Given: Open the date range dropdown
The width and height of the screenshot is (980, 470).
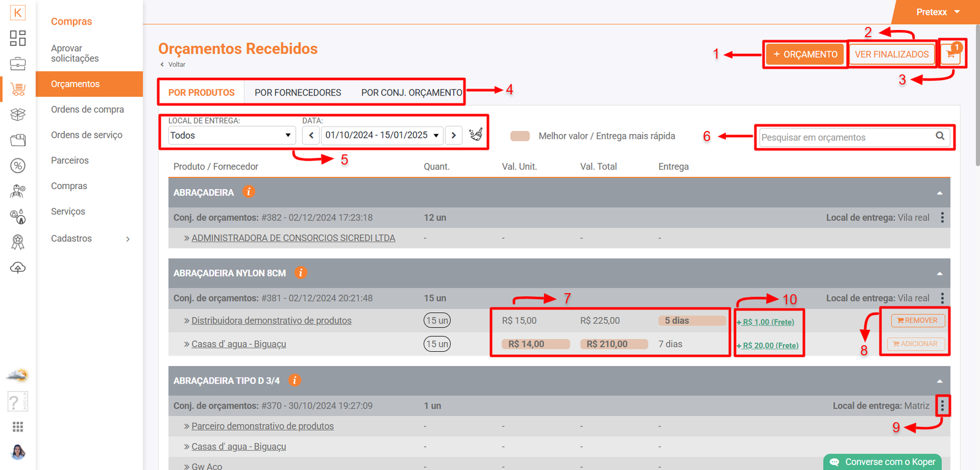Looking at the screenshot, I should (x=382, y=135).
